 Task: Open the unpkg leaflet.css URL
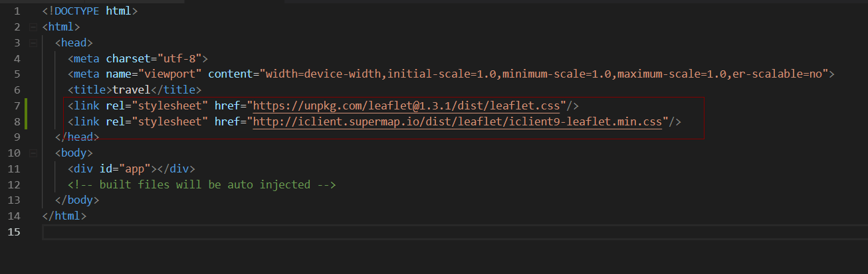click(407, 105)
